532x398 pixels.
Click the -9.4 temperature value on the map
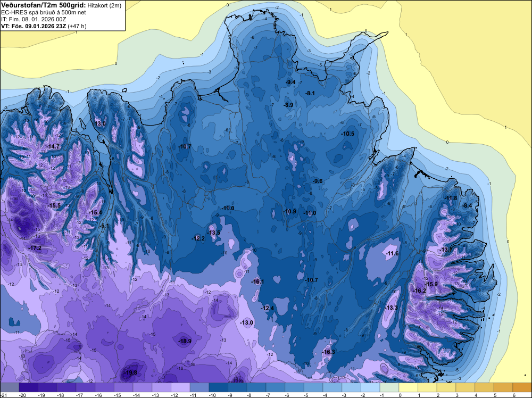[x=290, y=82]
